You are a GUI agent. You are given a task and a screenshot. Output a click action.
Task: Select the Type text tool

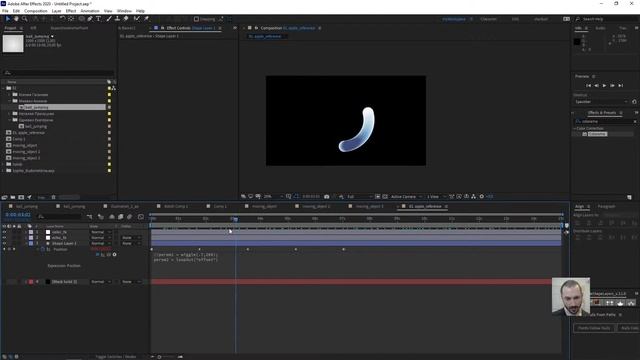(x=98, y=19)
